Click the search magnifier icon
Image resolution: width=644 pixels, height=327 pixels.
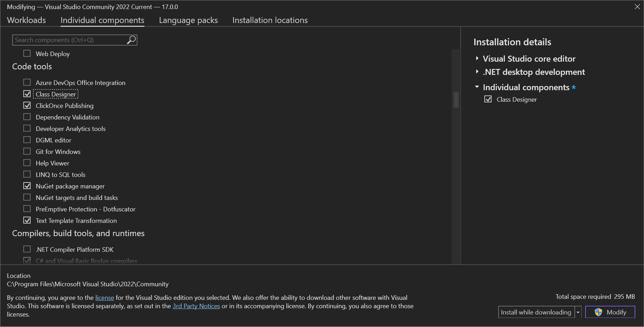tap(131, 40)
